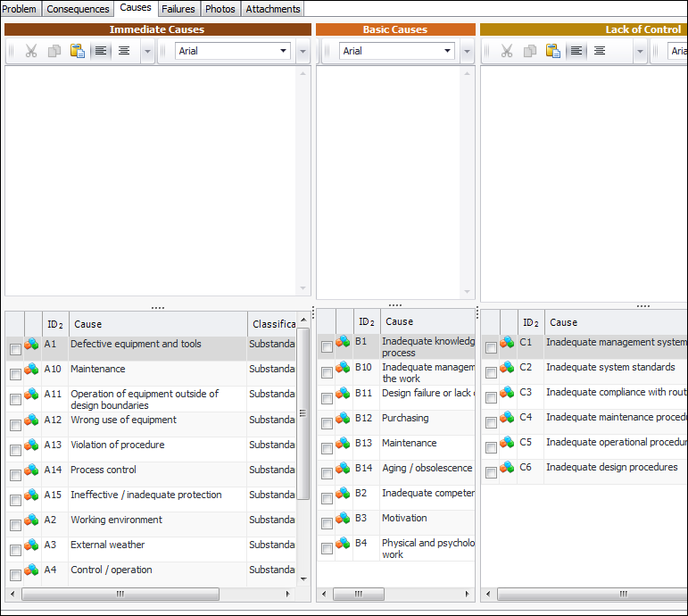688x616 pixels.
Task: Open Arial font dropdown in Immediate Causes
Action: pyautogui.click(x=284, y=51)
